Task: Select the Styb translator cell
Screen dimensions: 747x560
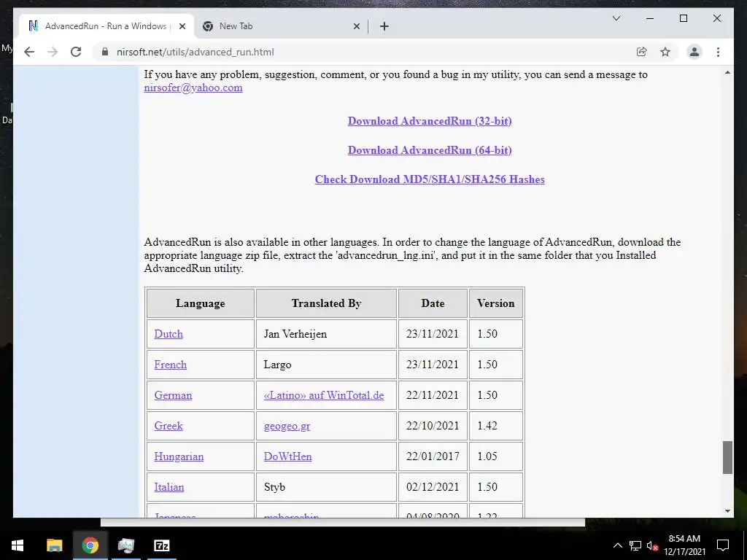Action: tap(326, 487)
